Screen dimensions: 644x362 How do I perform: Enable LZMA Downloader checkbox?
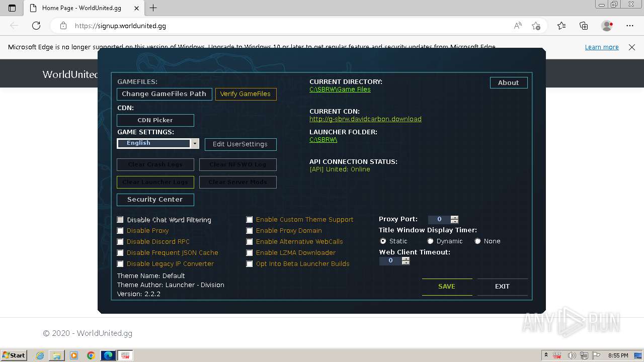click(x=250, y=253)
